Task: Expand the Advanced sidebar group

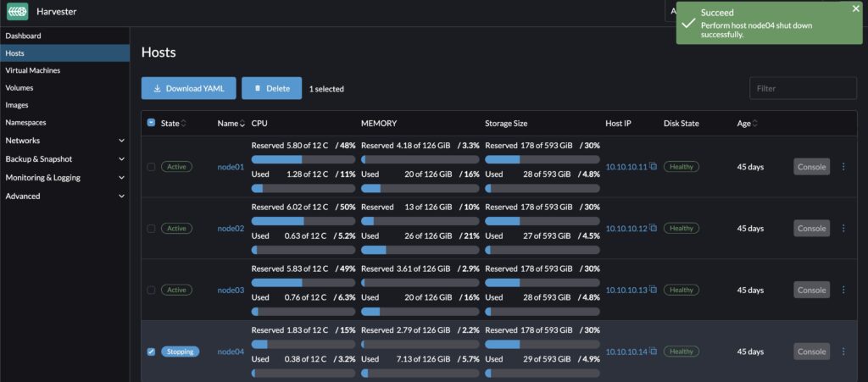Action: [x=121, y=197]
